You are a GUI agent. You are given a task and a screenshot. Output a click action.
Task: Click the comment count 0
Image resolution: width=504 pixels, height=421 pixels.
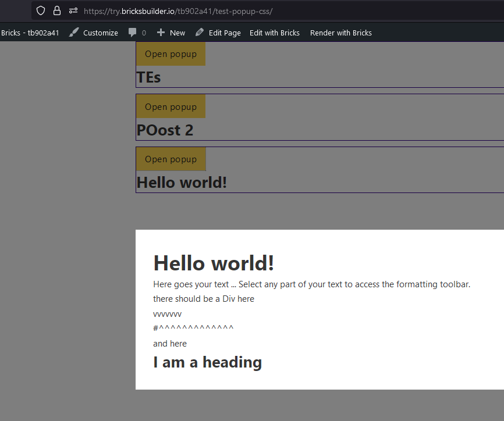point(144,33)
